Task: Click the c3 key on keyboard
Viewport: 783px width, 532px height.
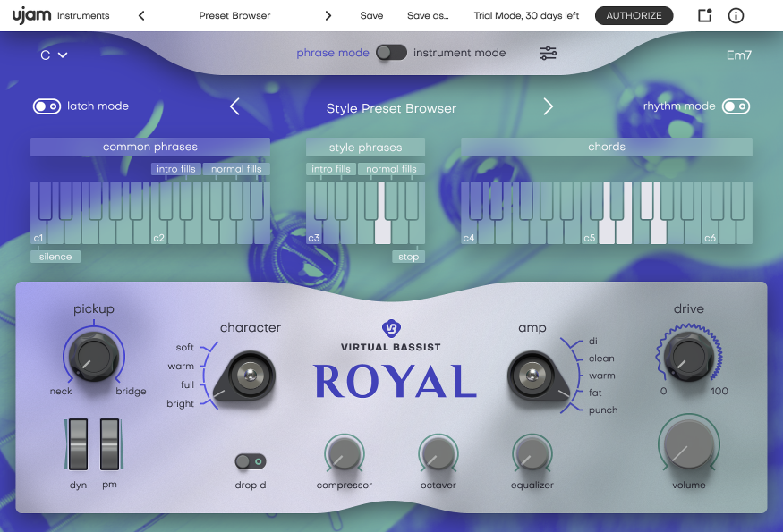Action: (314, 232)
